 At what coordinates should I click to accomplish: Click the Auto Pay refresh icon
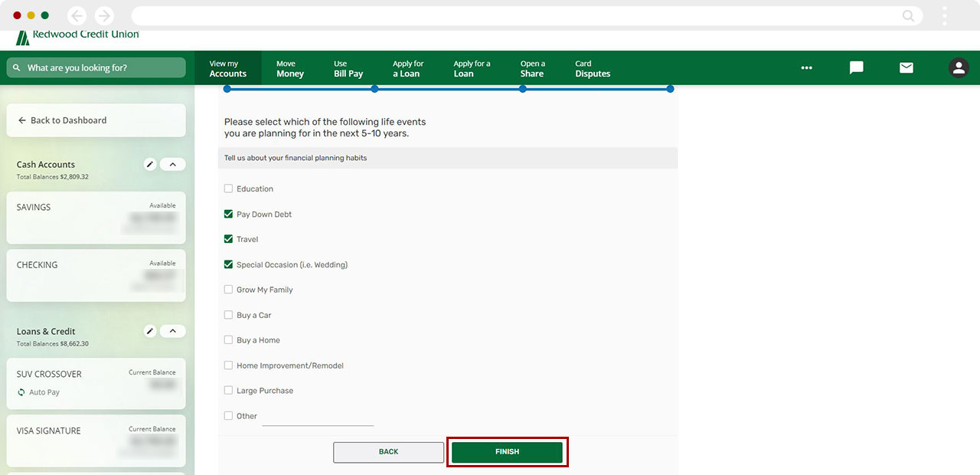click(x=21, y=392)
